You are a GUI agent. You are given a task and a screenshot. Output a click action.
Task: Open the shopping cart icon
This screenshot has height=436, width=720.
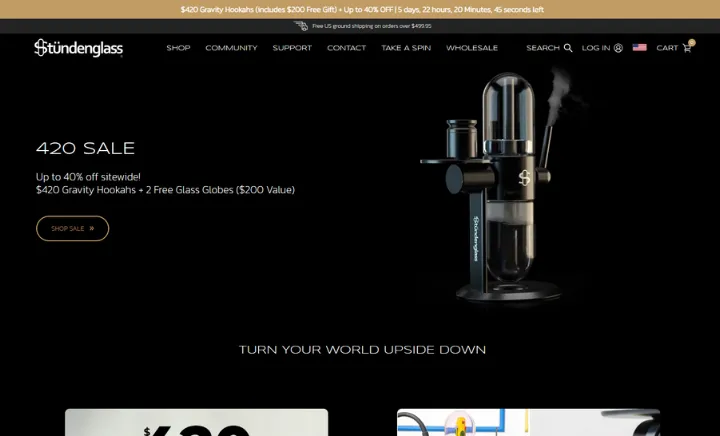coord(687,47)
